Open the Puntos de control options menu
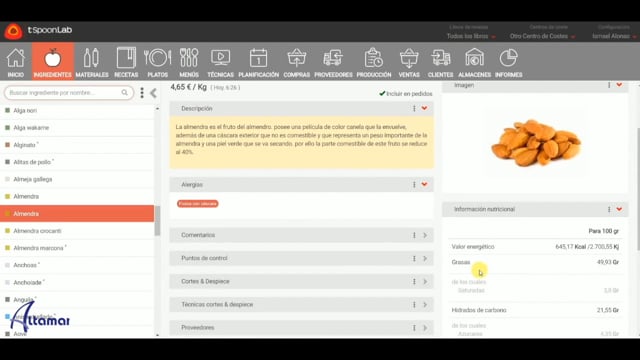640x360 pixels. (x=414, y=258)
